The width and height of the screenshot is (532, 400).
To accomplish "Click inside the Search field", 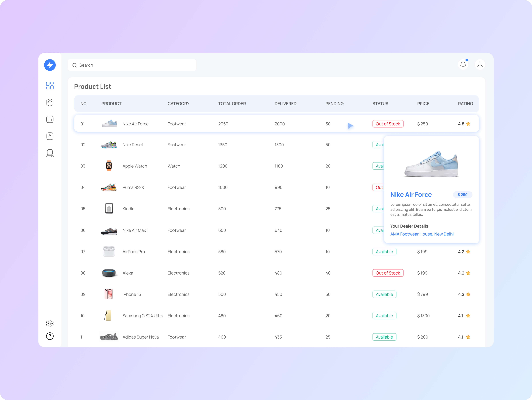I will click(132, 65).
